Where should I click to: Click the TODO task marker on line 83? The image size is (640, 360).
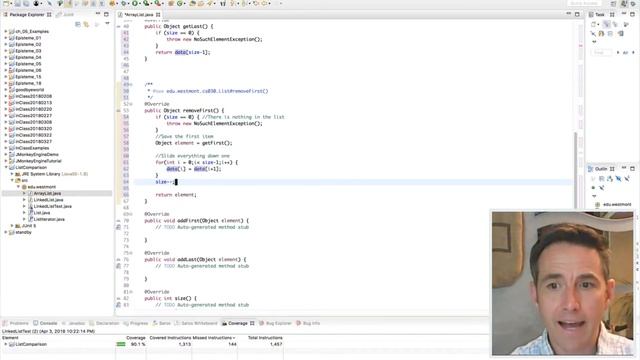118,305
